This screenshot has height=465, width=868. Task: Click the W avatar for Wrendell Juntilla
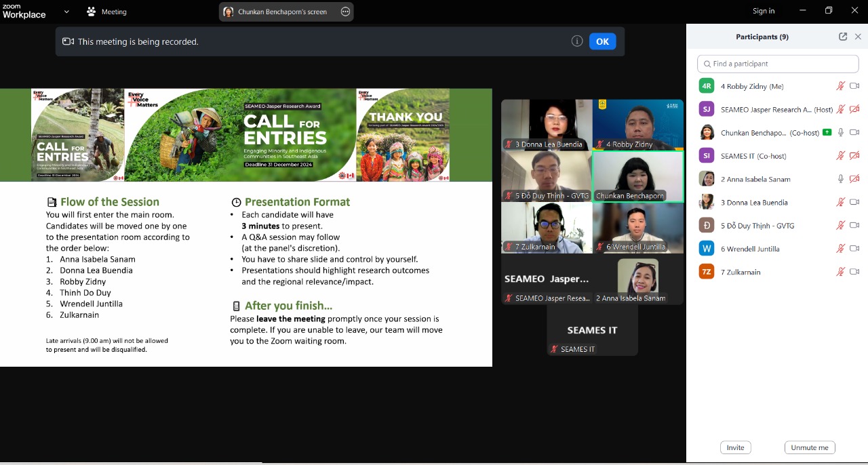tap(707, 249)
